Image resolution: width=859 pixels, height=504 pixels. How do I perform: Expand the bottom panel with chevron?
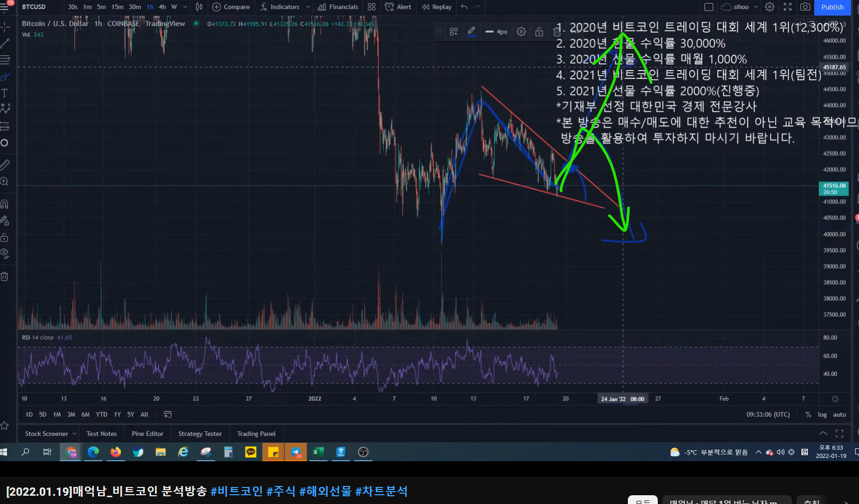[x=823, y=433]
